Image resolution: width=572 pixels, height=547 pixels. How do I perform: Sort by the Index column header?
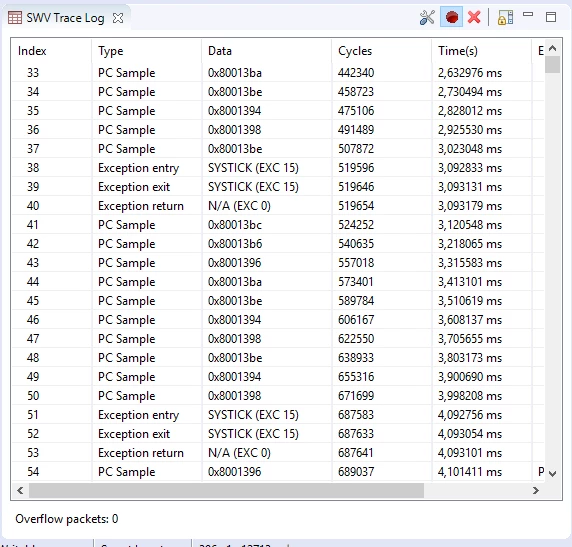point(32,51)
